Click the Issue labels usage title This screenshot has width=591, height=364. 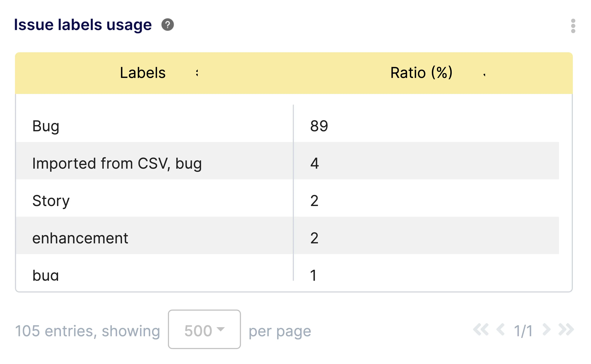pos(83,24)
